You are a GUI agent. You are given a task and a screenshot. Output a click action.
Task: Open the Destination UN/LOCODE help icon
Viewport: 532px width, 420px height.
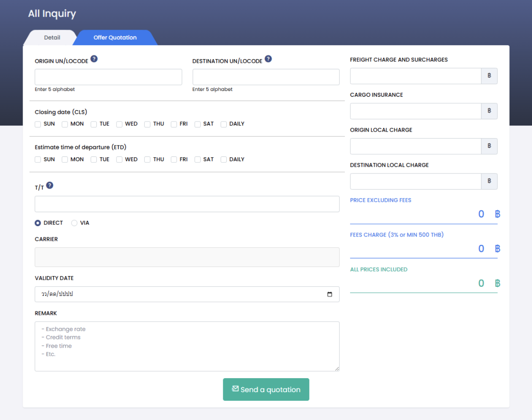pyautogui.click(x=268, y=59)
